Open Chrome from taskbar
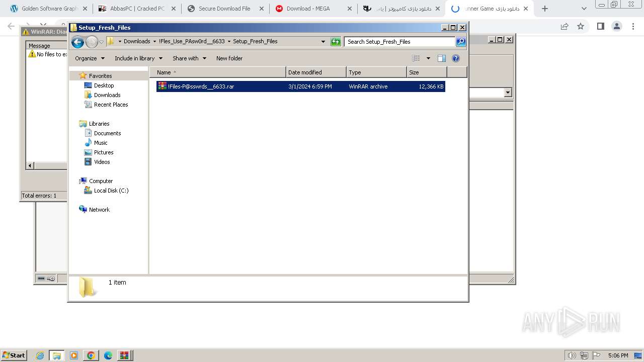Screen dimensions: 644x362 tap(91, 355)
